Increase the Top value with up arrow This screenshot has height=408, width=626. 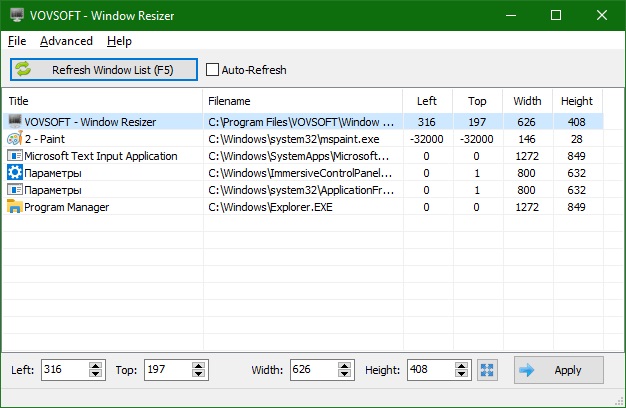click(x=198, y=366)
